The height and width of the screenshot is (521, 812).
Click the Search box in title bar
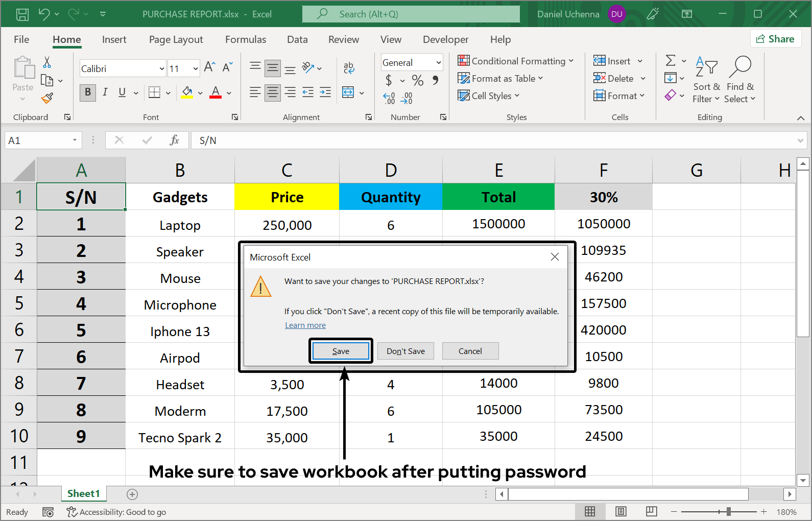[x=411, y=14]
